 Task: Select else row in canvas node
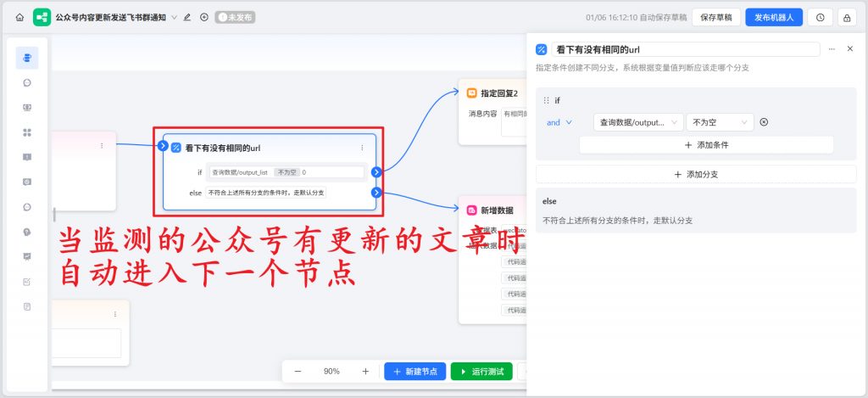pyautogui.click(x=266, y=193)
